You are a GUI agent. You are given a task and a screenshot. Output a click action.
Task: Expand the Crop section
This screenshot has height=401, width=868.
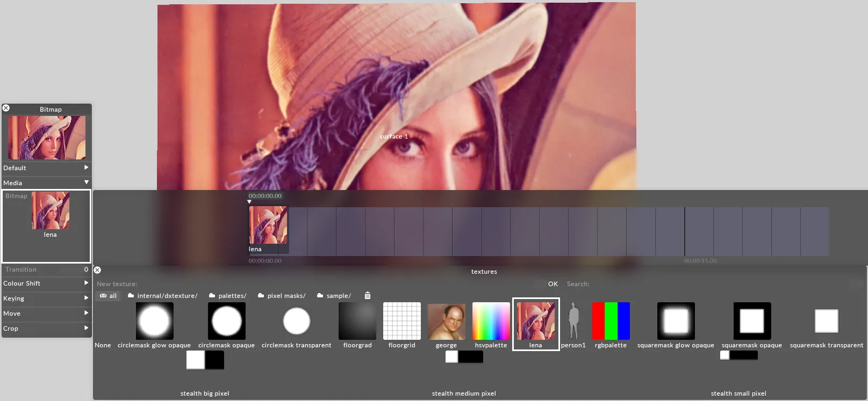46,329
